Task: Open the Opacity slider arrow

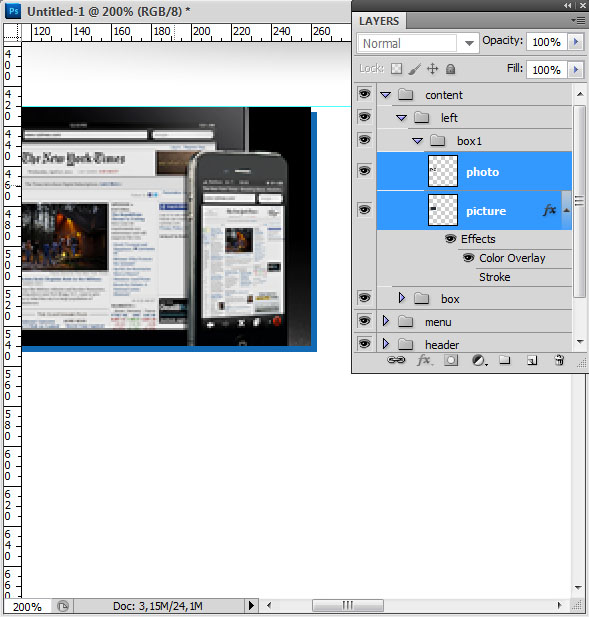Action: tap(576, 42)
